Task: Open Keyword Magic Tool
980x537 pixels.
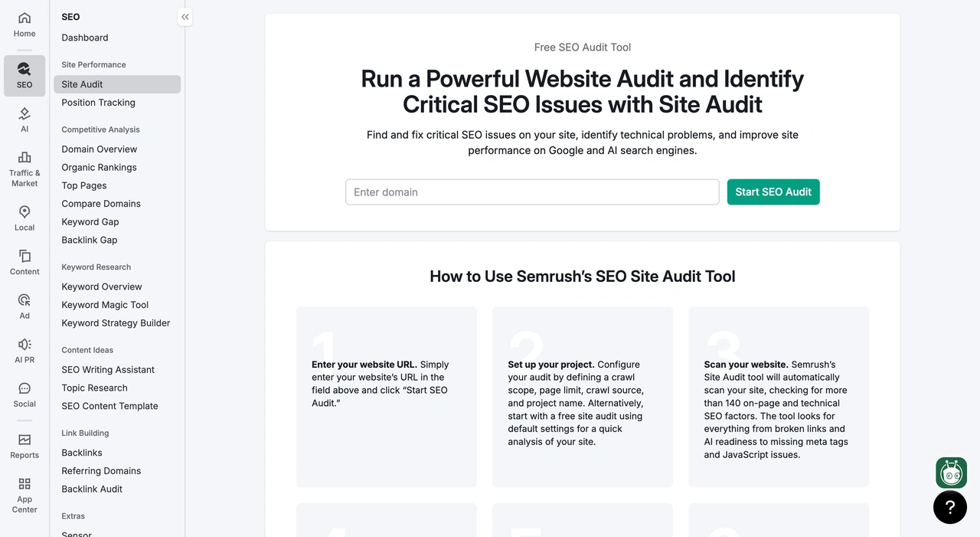Action: point(105,305)
